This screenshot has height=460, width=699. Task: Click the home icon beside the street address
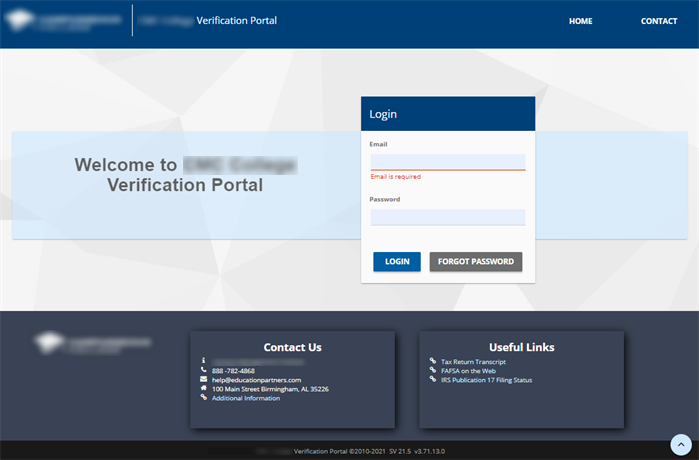point(203,389)
